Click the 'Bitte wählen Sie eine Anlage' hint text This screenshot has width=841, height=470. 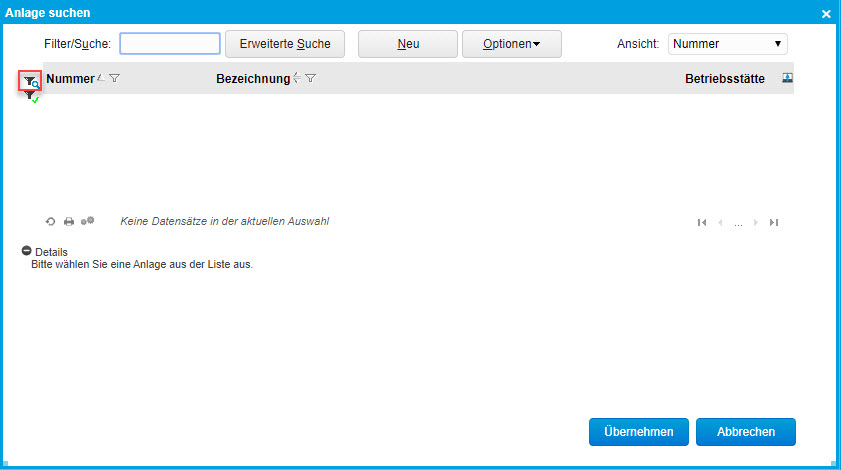(142, 265)
